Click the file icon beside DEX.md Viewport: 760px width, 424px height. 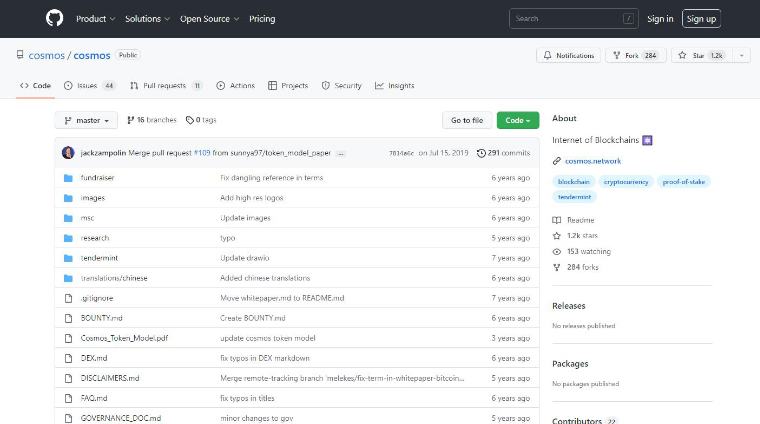[x=68, y=358]
